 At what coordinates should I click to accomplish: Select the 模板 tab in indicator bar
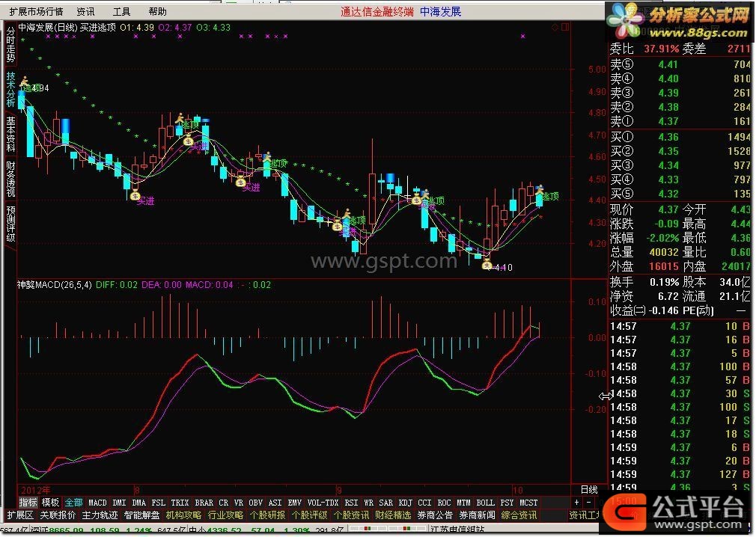[50, 503]
